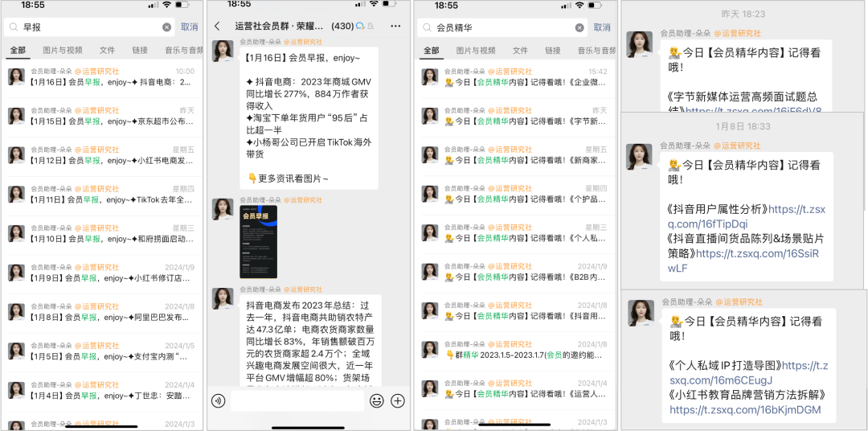Image resolution: width=868 pixels, height=431 pixels.
Task: Tap the avatar on the 1月8日 18:33 message
Action: [640, 157]
